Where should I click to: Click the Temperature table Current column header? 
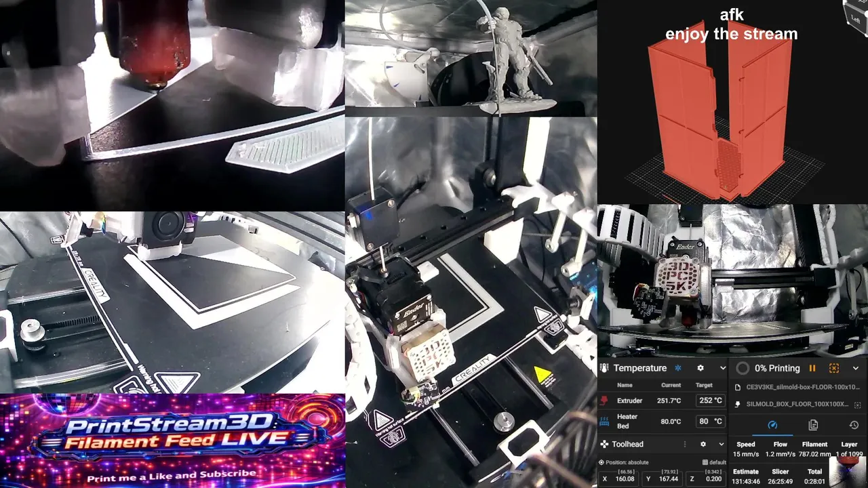coord(671,385)
